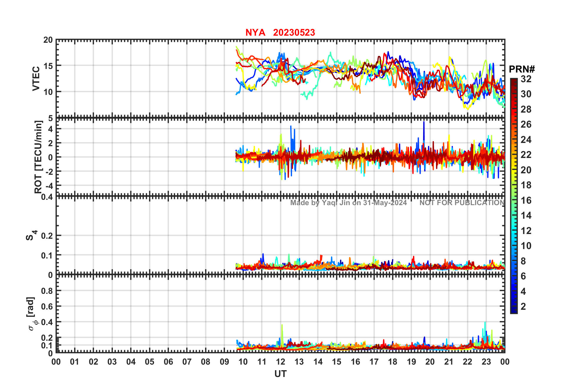
Task: Click colorbar tick label '8'
Action: pos(523,261)
